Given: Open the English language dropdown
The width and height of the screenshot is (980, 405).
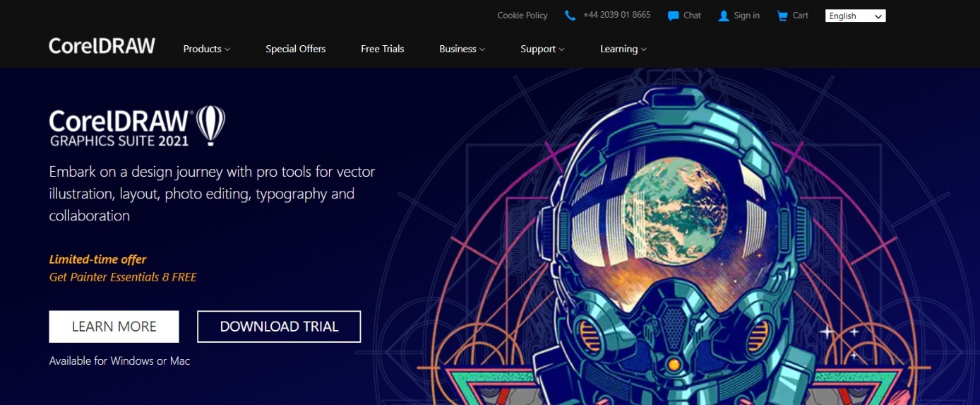Looking at the screenshot, I should point(855,16).
